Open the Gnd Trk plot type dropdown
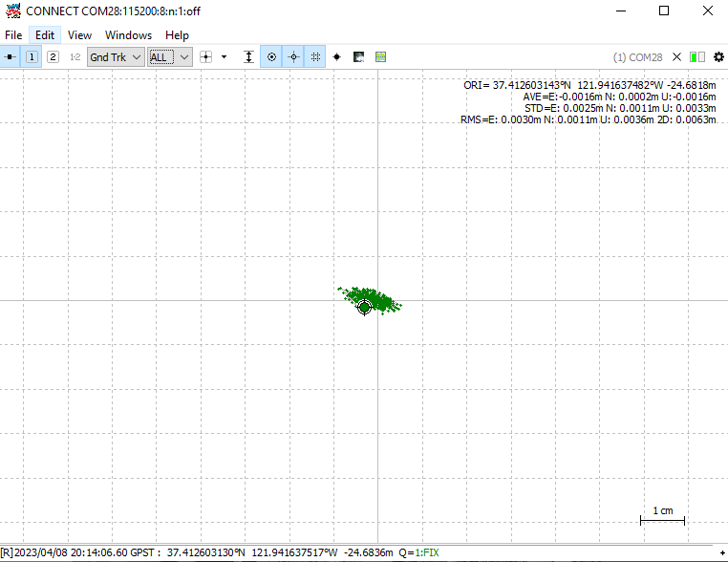728x562 pixels. (116, 57)
